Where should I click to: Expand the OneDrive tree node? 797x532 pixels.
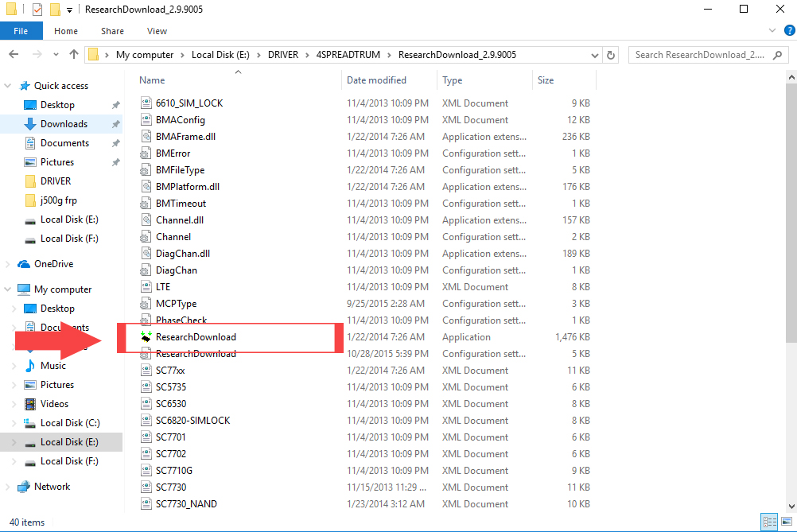pyautogui.click(x=8, y=264)
